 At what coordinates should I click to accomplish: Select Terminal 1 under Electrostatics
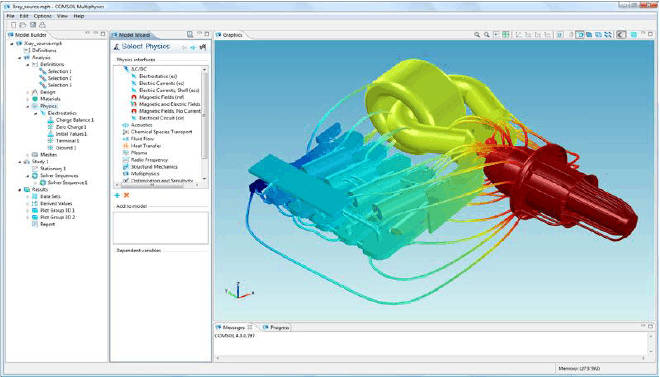67,141
